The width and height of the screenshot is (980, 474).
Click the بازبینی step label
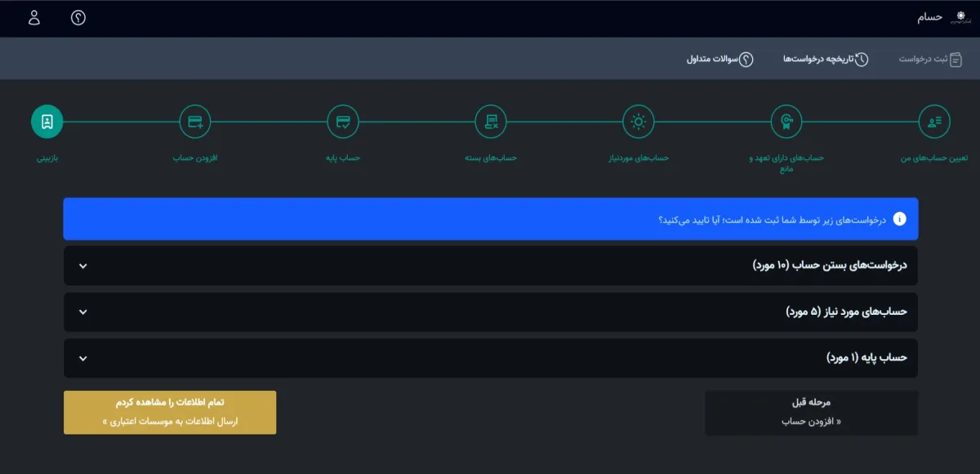[47, 157]
